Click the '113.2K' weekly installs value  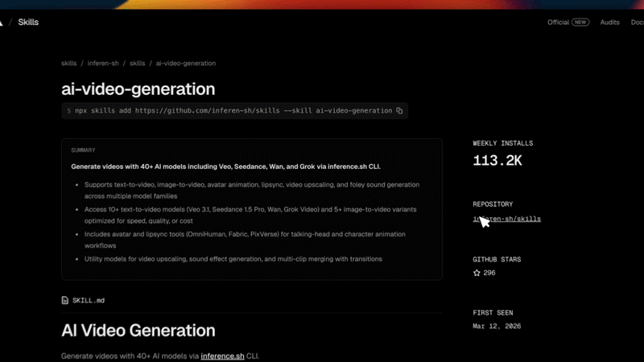(x=497, y=160)
